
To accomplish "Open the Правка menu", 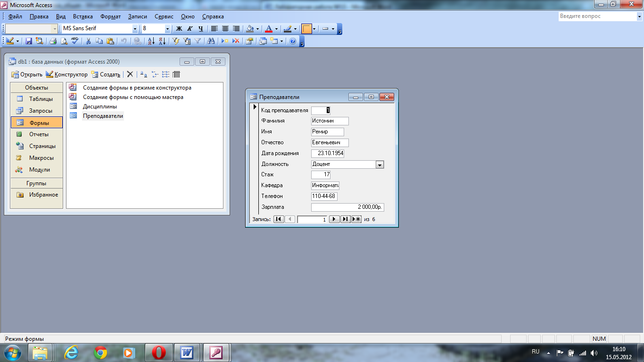I will pos(39,16).
